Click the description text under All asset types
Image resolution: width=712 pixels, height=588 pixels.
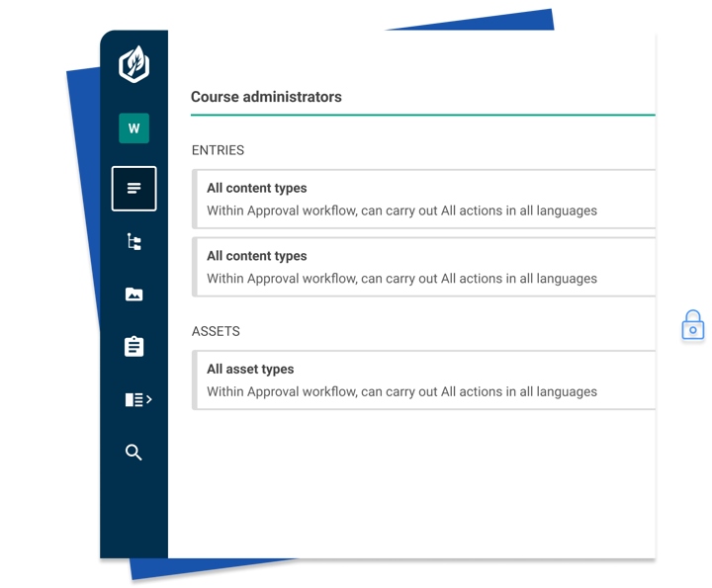(x=401, y=391)
